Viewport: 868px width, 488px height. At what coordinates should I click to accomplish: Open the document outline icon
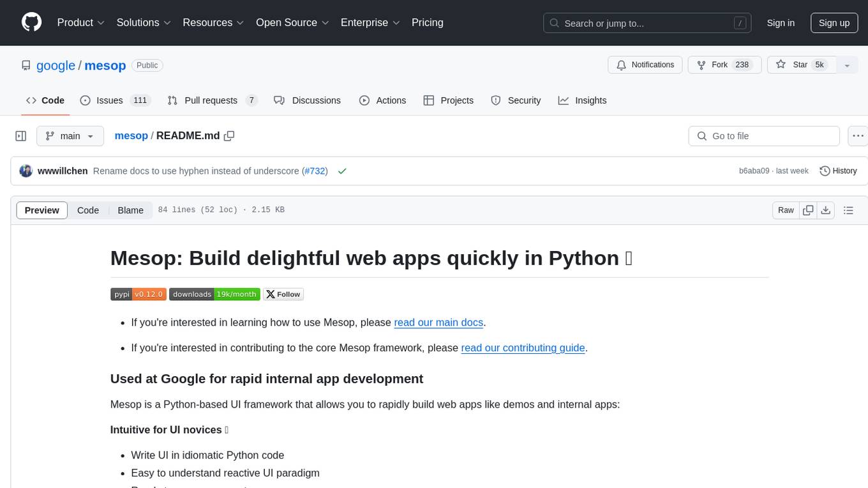tap(849, 210)
